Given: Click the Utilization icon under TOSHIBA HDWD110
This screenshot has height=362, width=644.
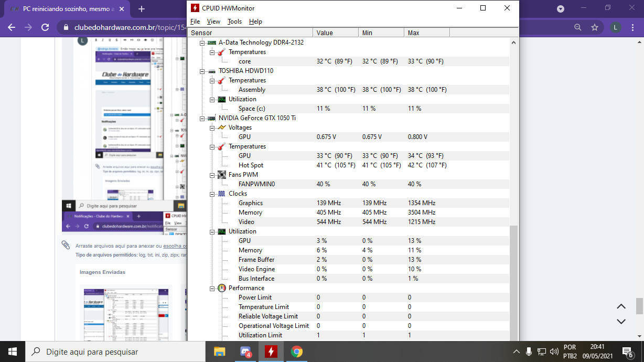Looking at the screenshot, I should [x=222, y=99].
